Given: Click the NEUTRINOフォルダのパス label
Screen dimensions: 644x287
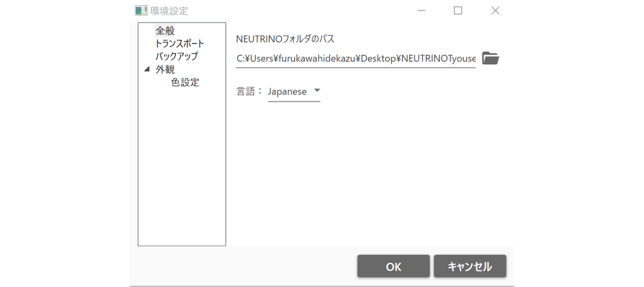Looking at the screenshot, I should point(285,39).
